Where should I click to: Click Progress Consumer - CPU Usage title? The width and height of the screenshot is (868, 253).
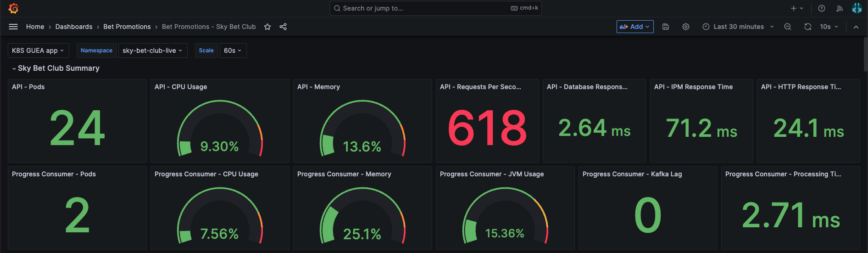206,174
